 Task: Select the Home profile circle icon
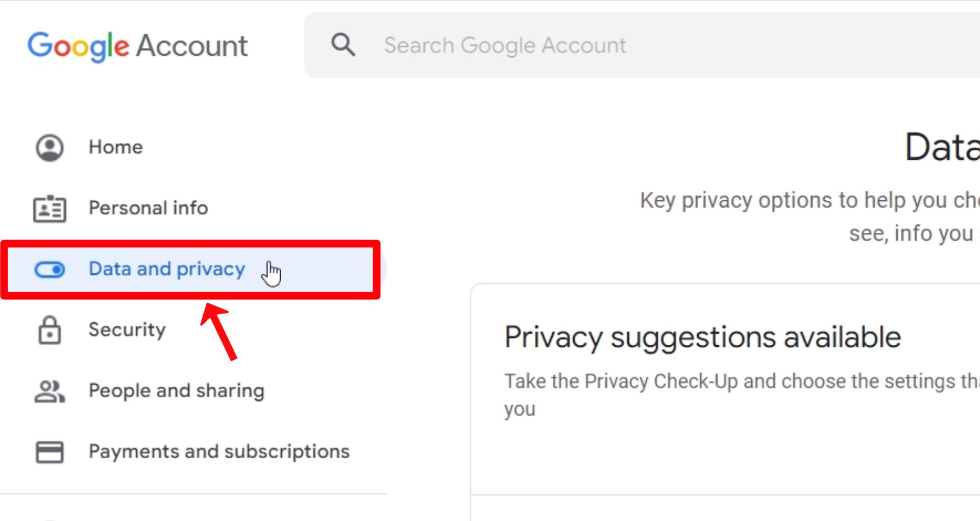tap(50, 148)
